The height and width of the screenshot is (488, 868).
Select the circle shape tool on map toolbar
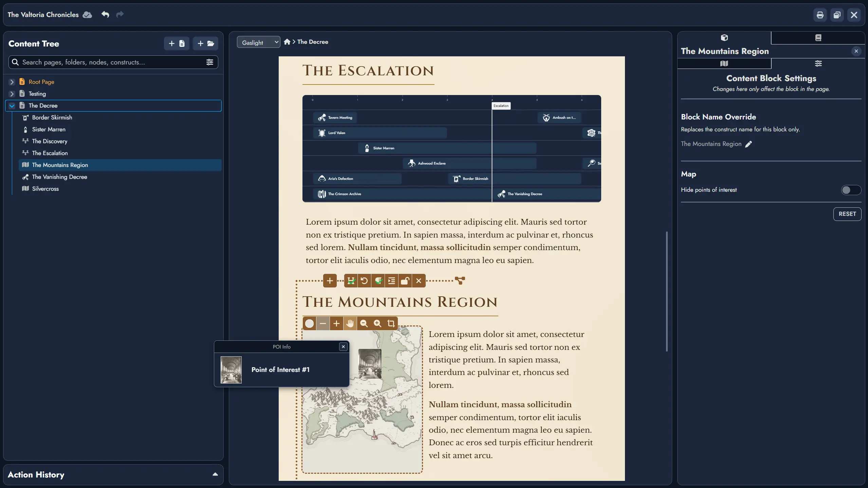point(309,323)
